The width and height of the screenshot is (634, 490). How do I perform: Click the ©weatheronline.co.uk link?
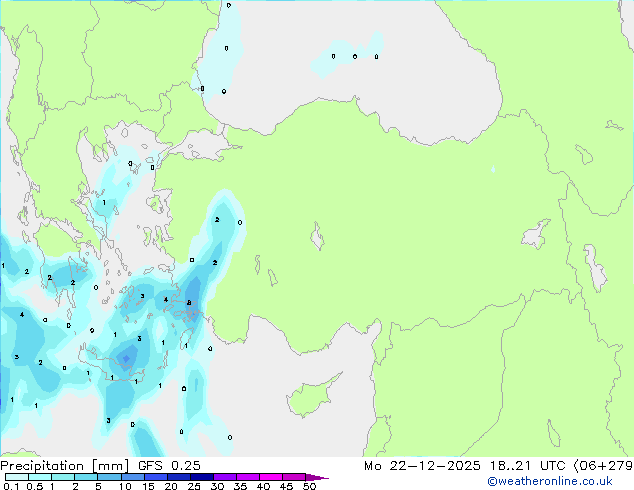point(549,481)
